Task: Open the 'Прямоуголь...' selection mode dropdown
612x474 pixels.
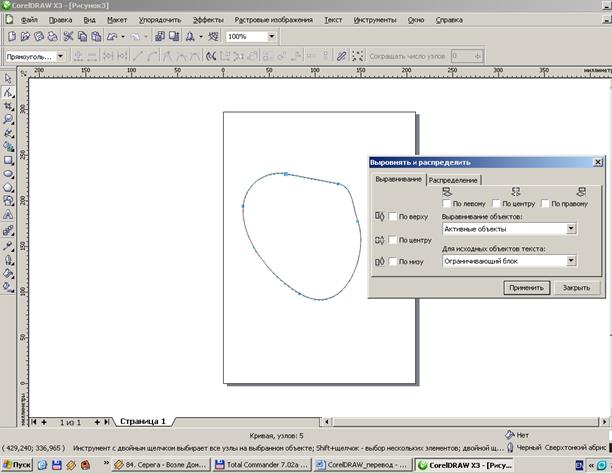Action: pyautogui.click(x=60, y=56)
